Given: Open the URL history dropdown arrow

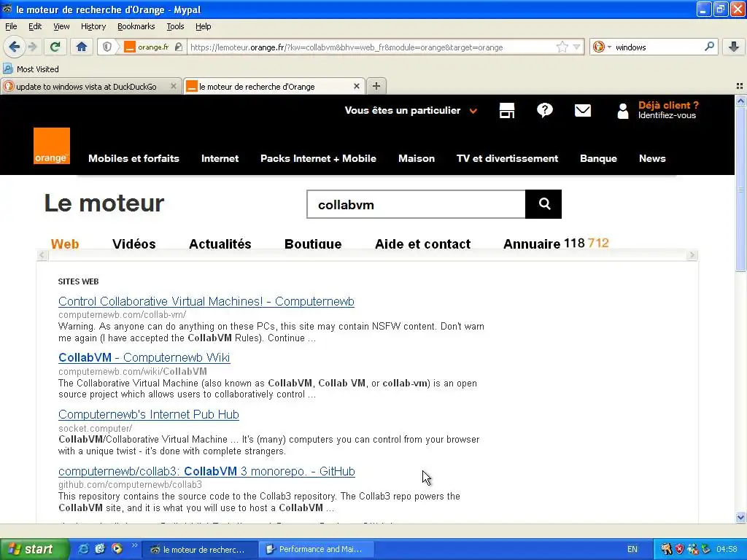Looking at the screenshot, I should click(576, 47).
